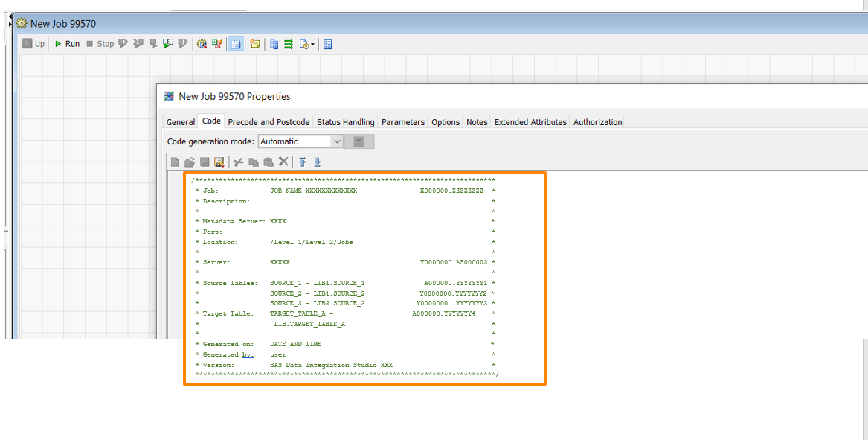868x440 pixels.
Task: Click the blue down-arrow icon above code editor
Action: coord(318,162)
